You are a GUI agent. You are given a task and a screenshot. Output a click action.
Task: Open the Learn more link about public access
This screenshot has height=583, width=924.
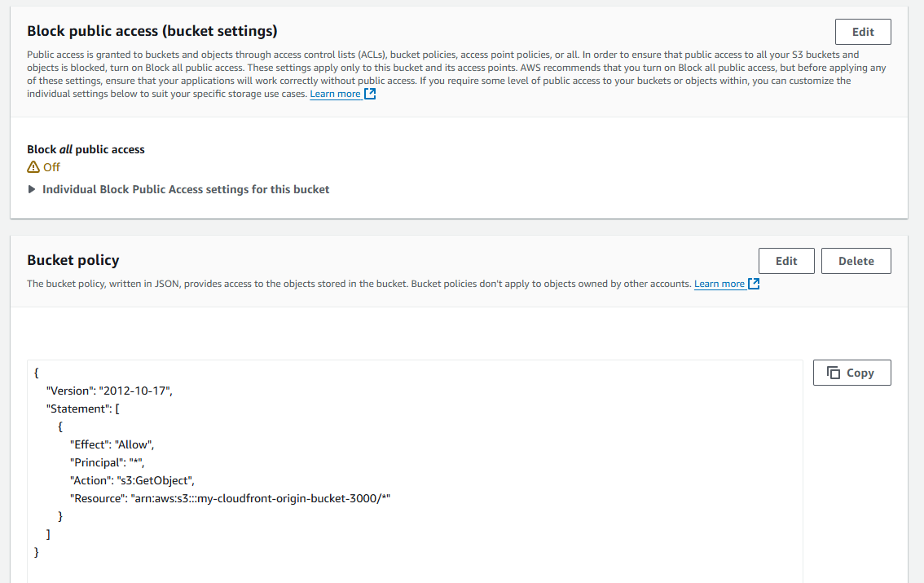(x=334, y=93)
